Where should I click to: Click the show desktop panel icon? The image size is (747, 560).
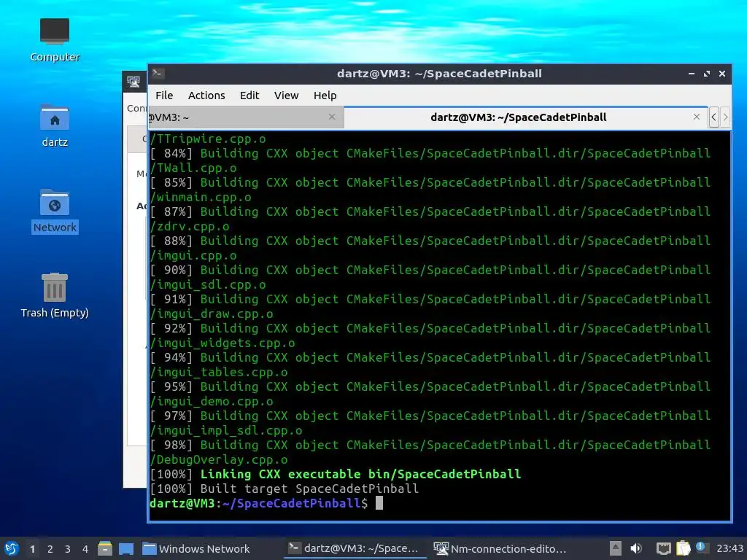click(x=126, y=548)
